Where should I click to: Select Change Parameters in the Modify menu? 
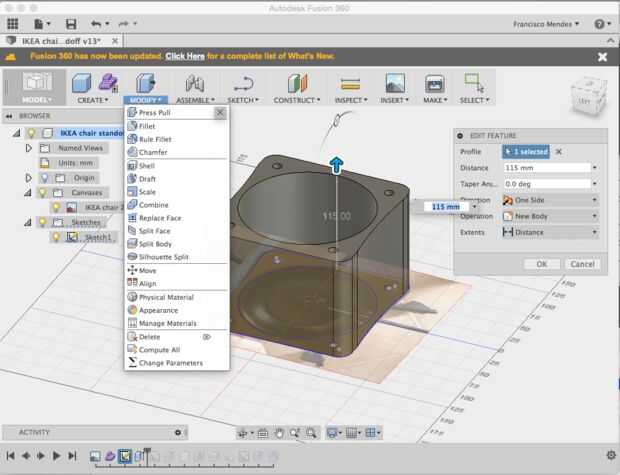[x=170, y=363]
